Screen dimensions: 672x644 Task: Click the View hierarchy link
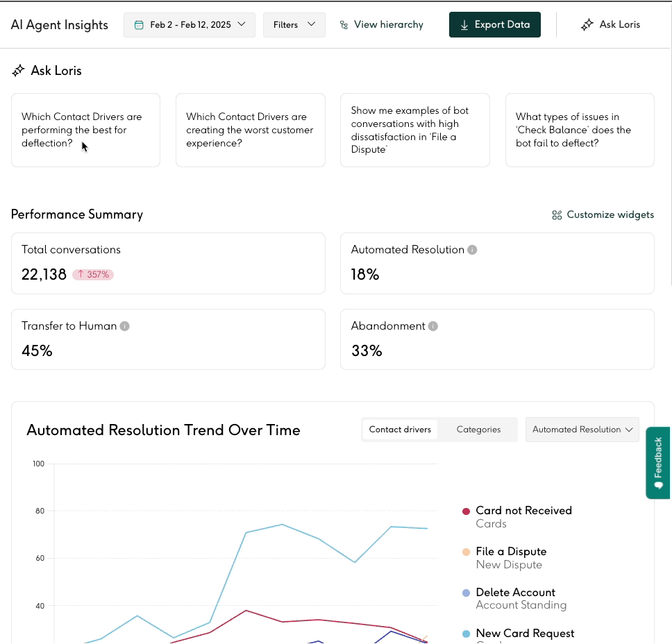click(388, 25)
